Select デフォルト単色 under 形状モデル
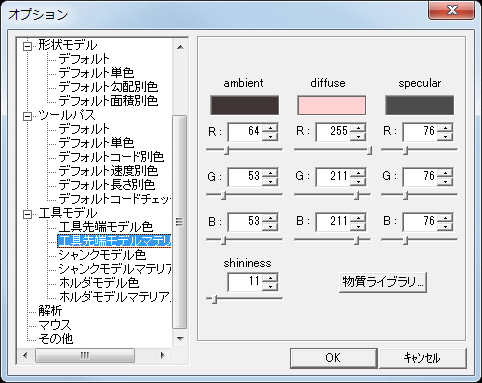This screenshot has height=383, width=482. coord(96,73)
